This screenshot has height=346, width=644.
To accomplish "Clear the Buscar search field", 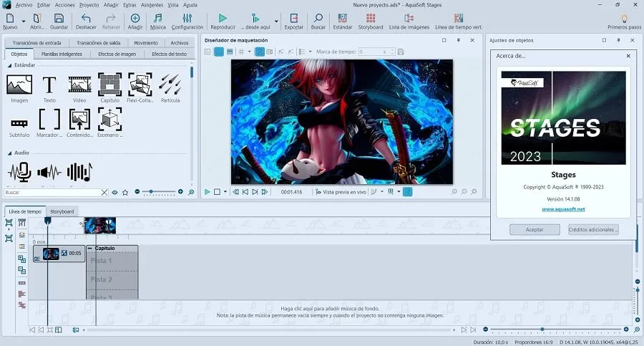I will (104, 193).
